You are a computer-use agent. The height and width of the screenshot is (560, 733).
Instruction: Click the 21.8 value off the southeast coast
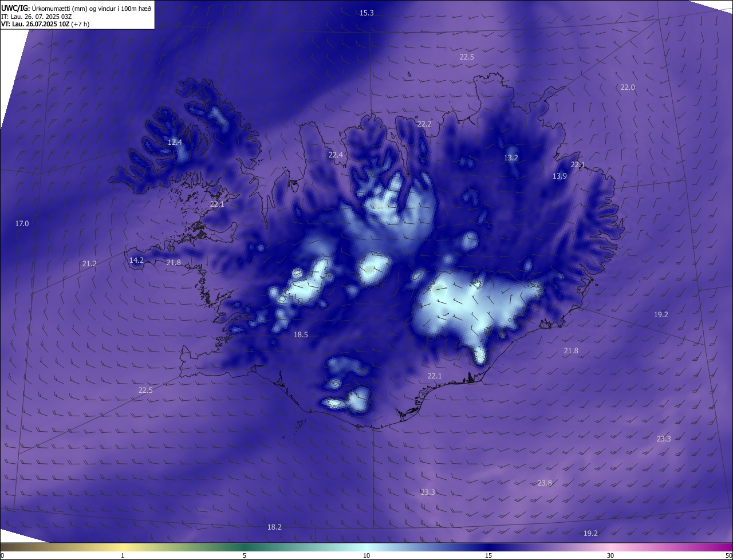(x=571, y=350)
